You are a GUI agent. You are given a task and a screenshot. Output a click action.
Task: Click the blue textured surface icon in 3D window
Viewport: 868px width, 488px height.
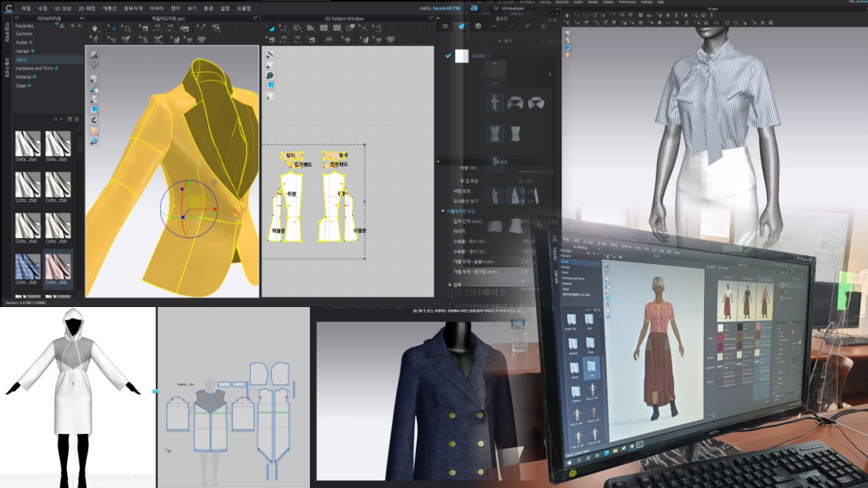[94, 109]
